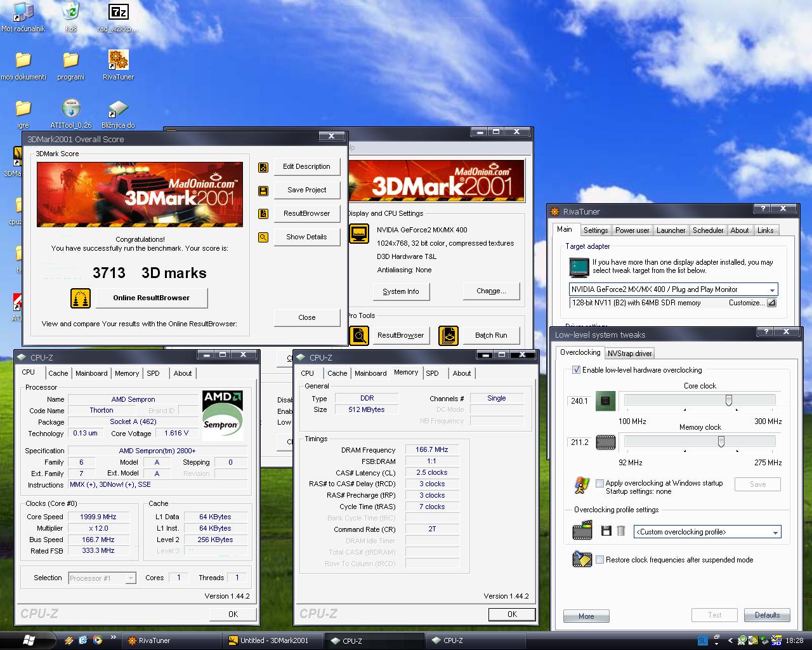Click the GPU core chip icon
The width and height of the screenshot is (812, 650).
point(606,401)
